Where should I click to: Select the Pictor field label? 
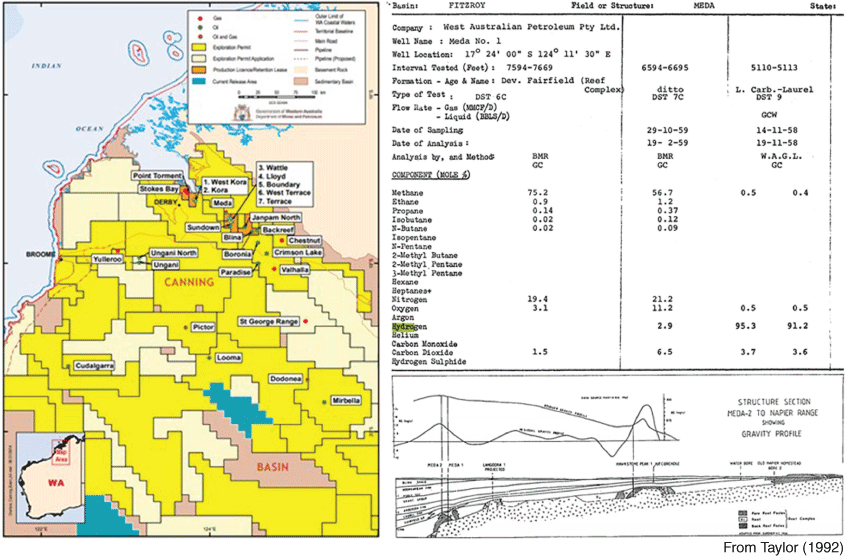click(203, 327)
